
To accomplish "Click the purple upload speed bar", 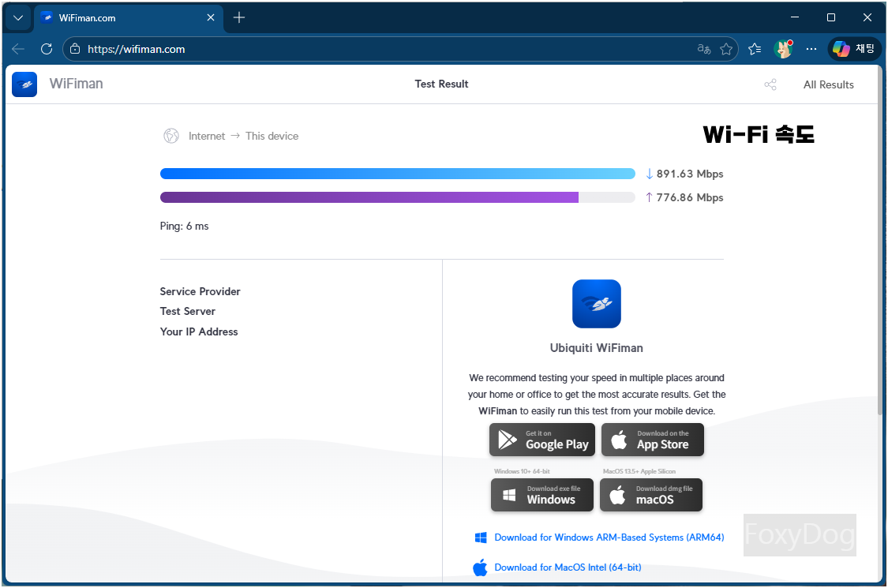I will [x=369, y=197].
